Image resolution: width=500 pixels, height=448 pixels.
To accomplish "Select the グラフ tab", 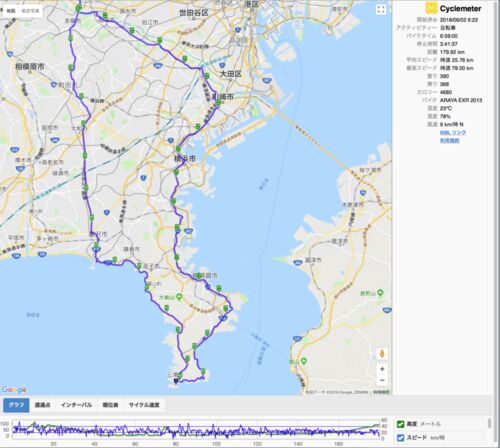I will (x=16, y=405).
